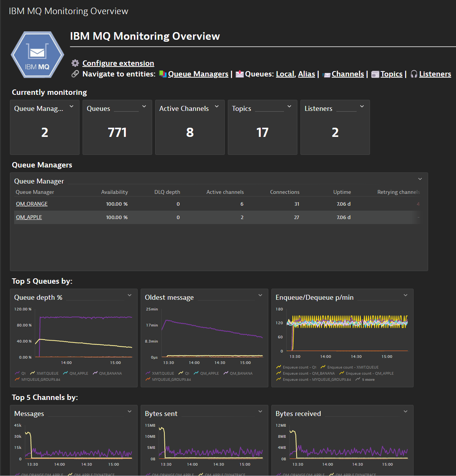Open the Queue Manager table chevron menu
Screen dimensions: 456x476
pyautogui.click(x=420, y=179)
